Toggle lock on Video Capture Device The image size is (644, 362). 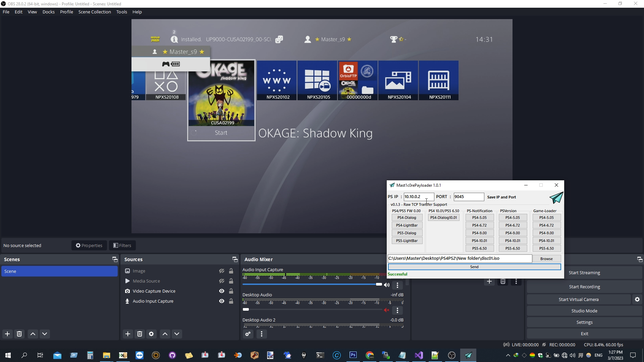[x=231, y=291]
